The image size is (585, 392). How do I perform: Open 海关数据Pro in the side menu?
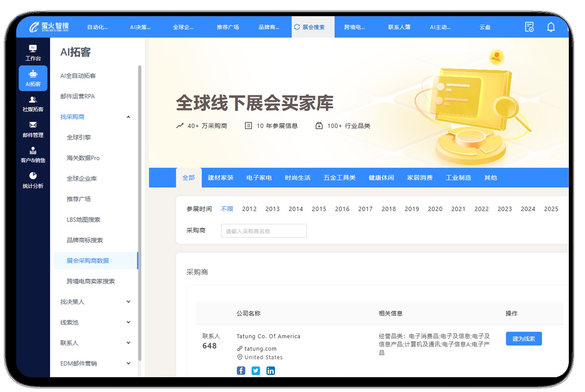83,158
